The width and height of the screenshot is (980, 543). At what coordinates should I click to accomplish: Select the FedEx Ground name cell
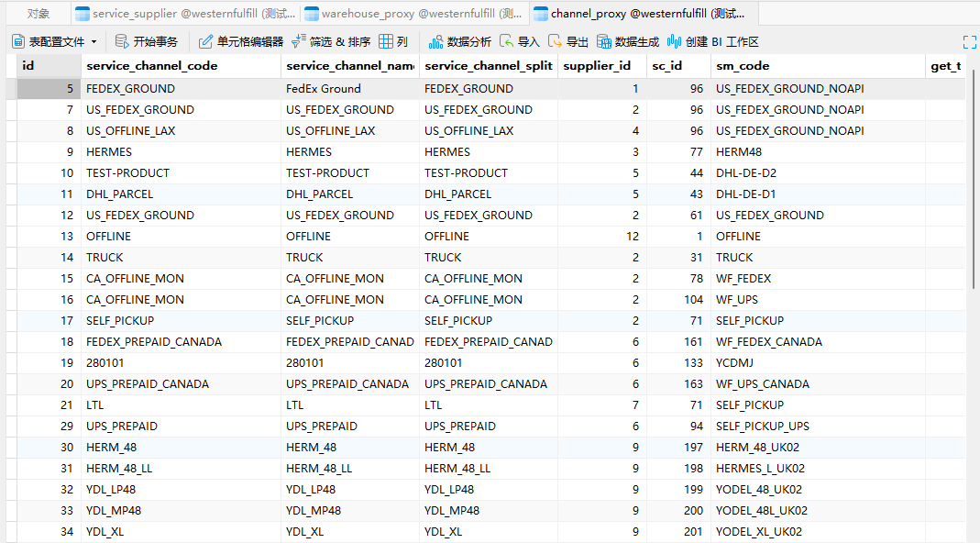[350, 89]
